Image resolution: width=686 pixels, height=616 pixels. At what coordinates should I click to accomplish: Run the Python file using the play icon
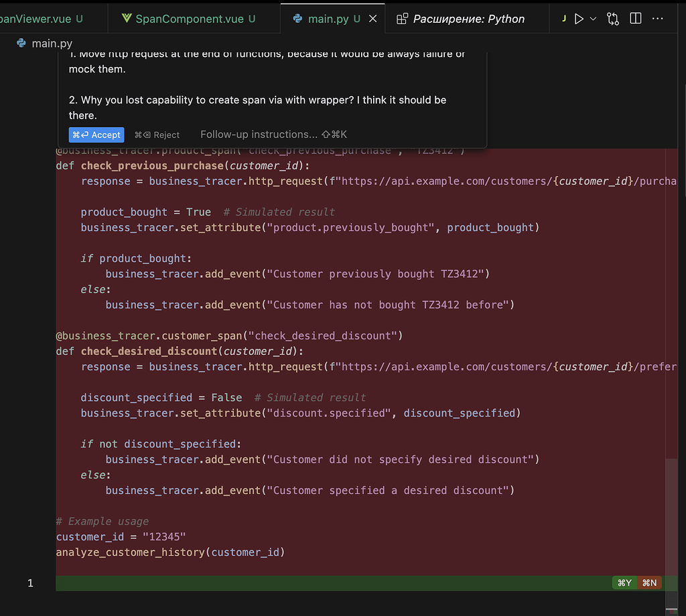(x=578, y=18)
